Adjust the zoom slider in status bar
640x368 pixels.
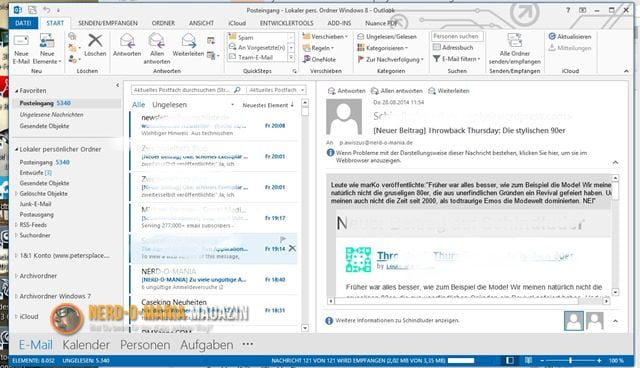pyautogui.click(x=570, y=360)
